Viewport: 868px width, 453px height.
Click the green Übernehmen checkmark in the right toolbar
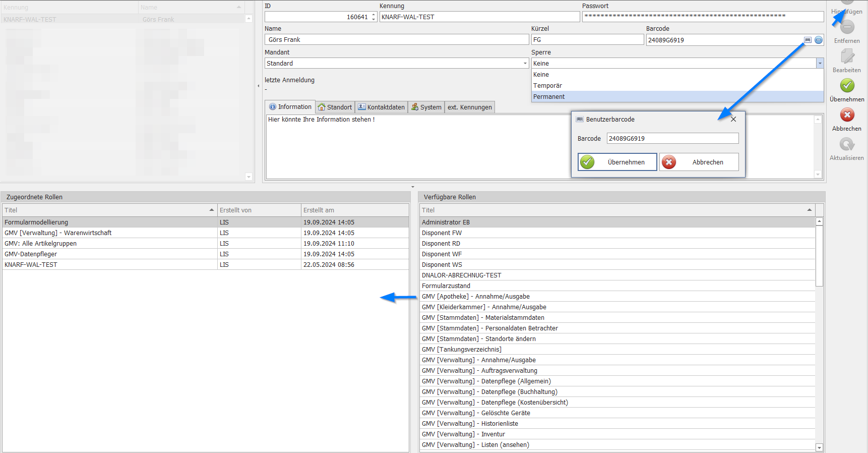[x=847, y=86]
